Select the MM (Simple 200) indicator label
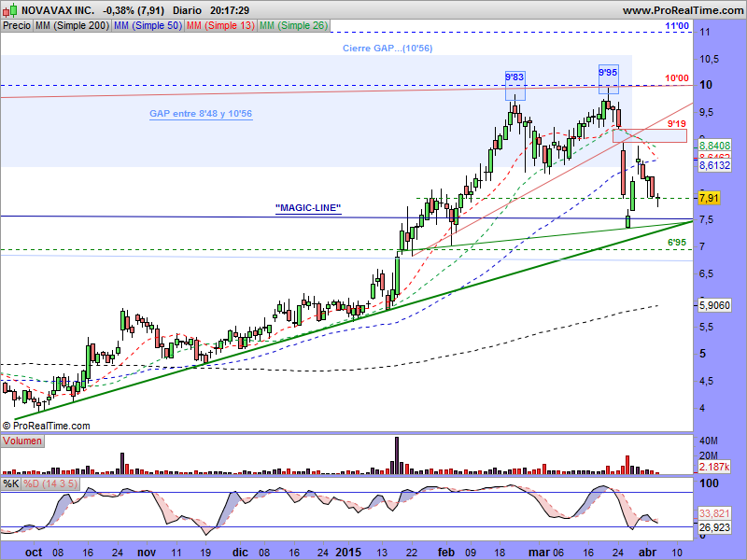This screenshot has width=747, height=560. pyautogui.click(x=72, y=26)
